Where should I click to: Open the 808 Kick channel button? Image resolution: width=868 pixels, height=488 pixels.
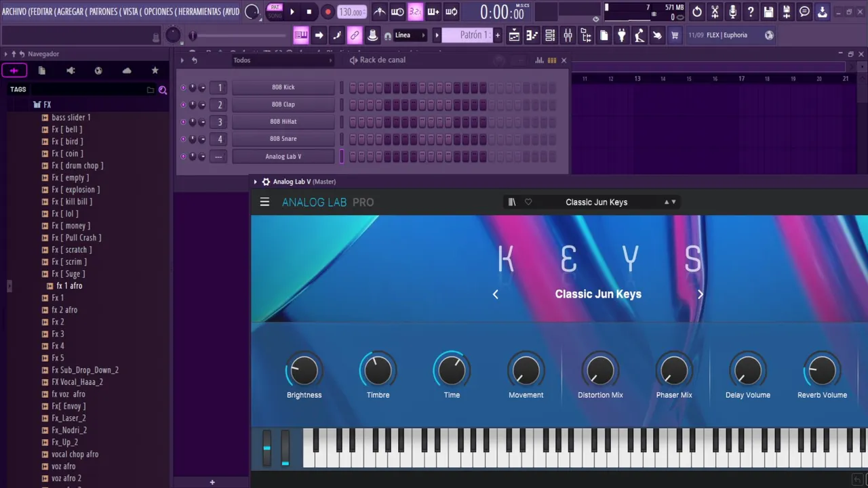283,87
